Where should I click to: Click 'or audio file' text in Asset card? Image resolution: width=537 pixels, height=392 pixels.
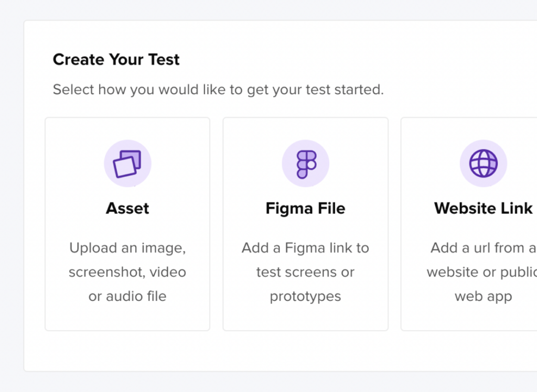click(127, 296)
